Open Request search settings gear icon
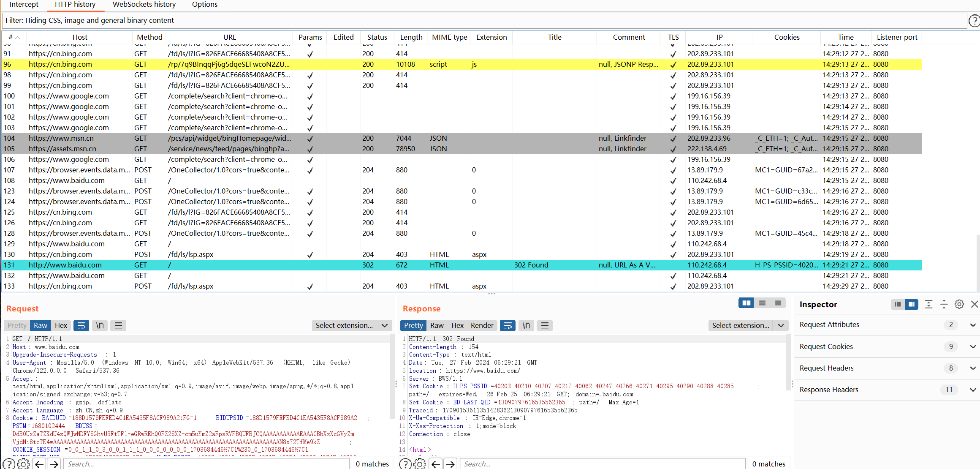 coord(24,464)
